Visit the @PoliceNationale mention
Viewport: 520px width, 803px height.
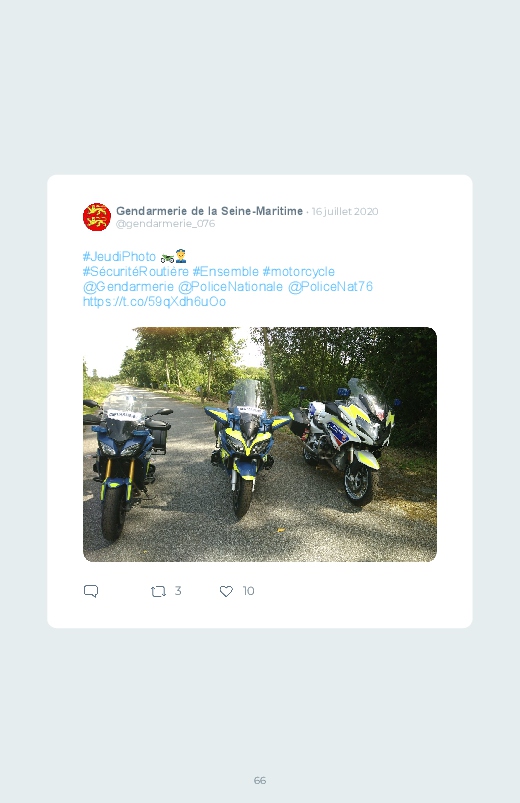(x=231, y=287)
